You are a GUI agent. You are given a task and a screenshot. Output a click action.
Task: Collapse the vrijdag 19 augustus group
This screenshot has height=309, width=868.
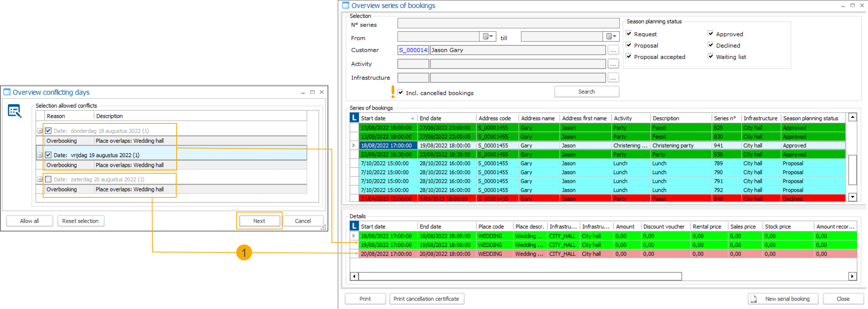pos(40,155)
